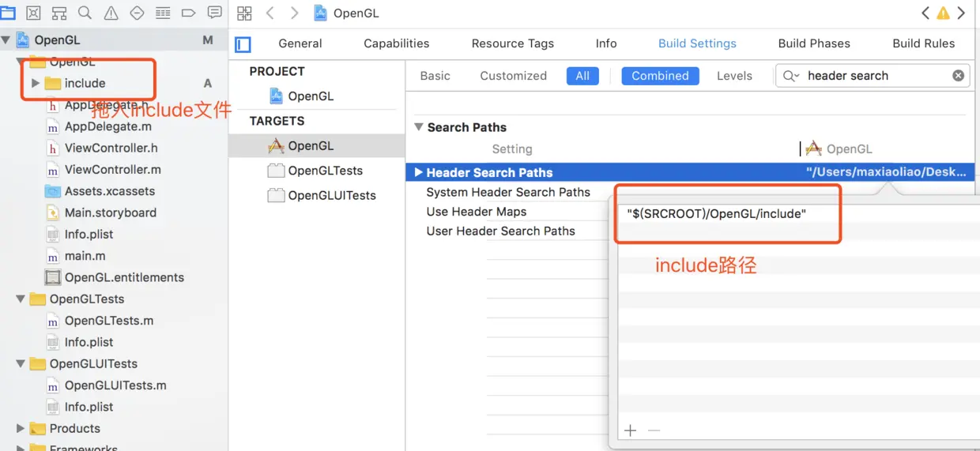Screen dimensions: 980x451
Task: Open Assets.xcassets catalog
Action: (x=100, y=191)
